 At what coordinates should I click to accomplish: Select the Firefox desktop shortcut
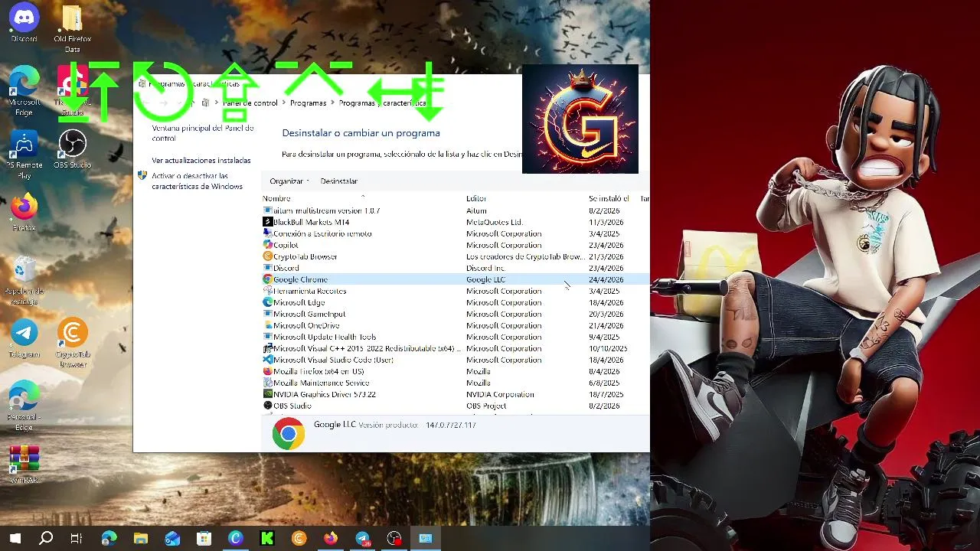point(24,212)
